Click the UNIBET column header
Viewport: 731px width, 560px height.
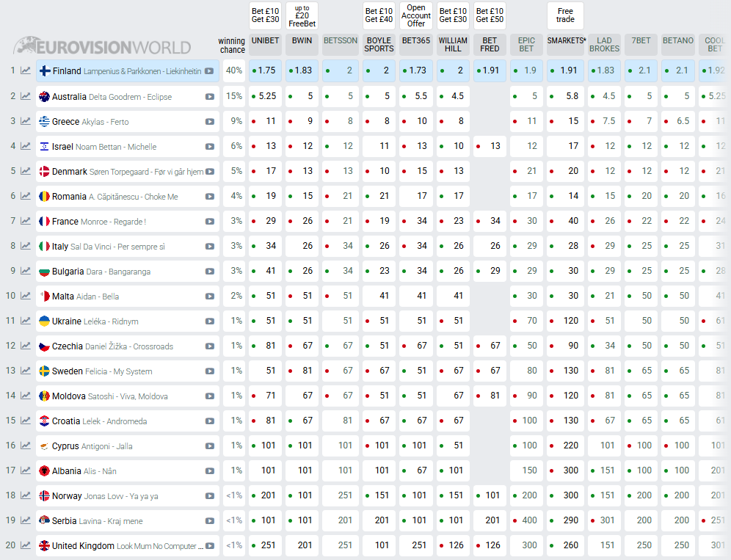[265, 44]
